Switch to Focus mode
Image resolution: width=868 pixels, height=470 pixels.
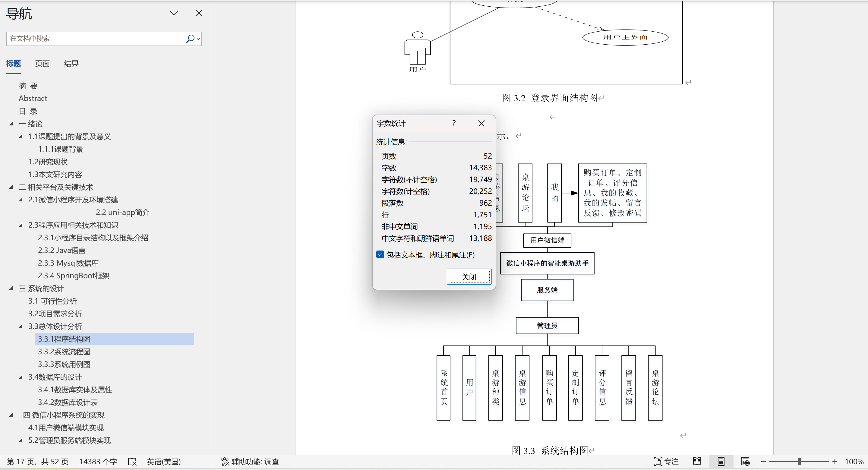(x=666, y=462)
